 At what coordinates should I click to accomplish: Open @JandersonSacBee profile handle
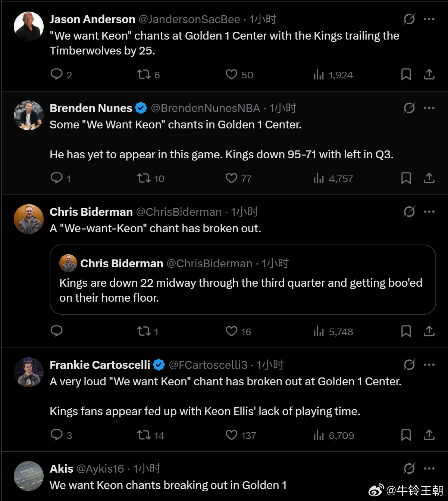point(189,19)
